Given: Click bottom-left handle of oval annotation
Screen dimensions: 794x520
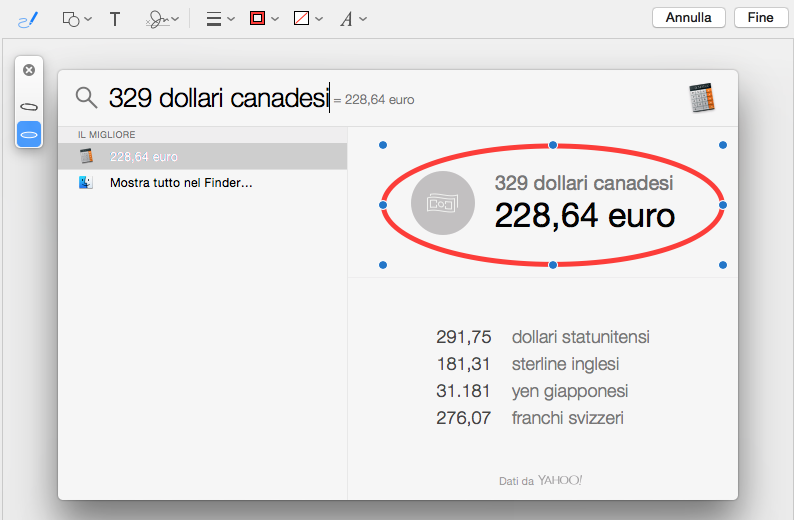Looking at the screenshot, I should [383, 265].
